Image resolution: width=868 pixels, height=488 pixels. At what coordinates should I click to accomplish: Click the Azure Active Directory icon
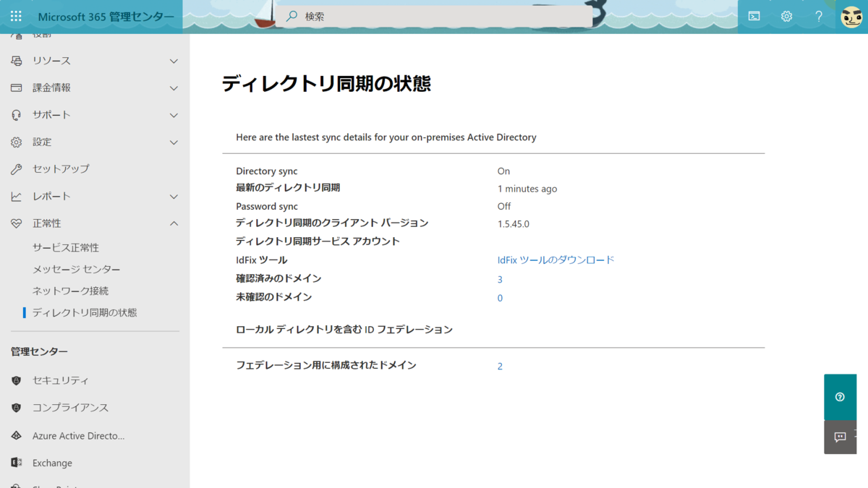16,436
